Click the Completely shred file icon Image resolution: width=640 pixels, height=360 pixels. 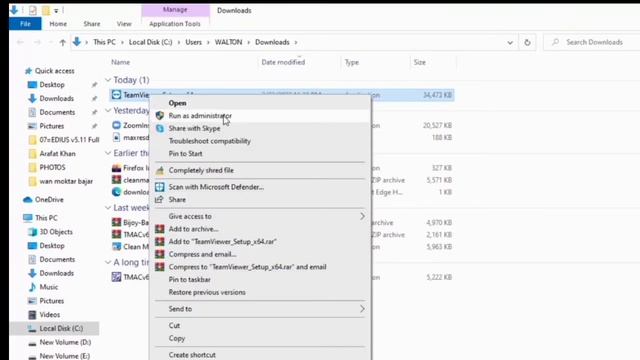(160, 171)
